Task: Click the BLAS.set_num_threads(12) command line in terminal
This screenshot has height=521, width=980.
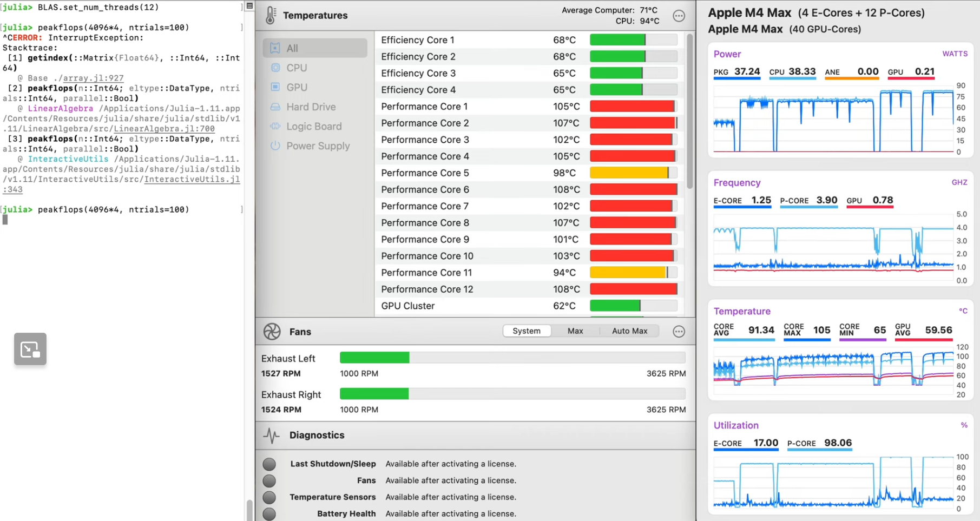Action: coord(98,8)
